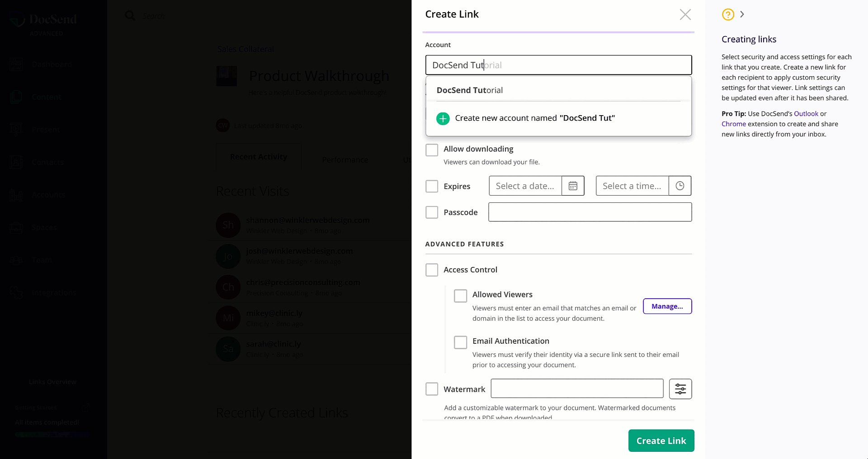Select the Recent Activity tab
Viewport: 868px width, 459px height.
[259, 157]
